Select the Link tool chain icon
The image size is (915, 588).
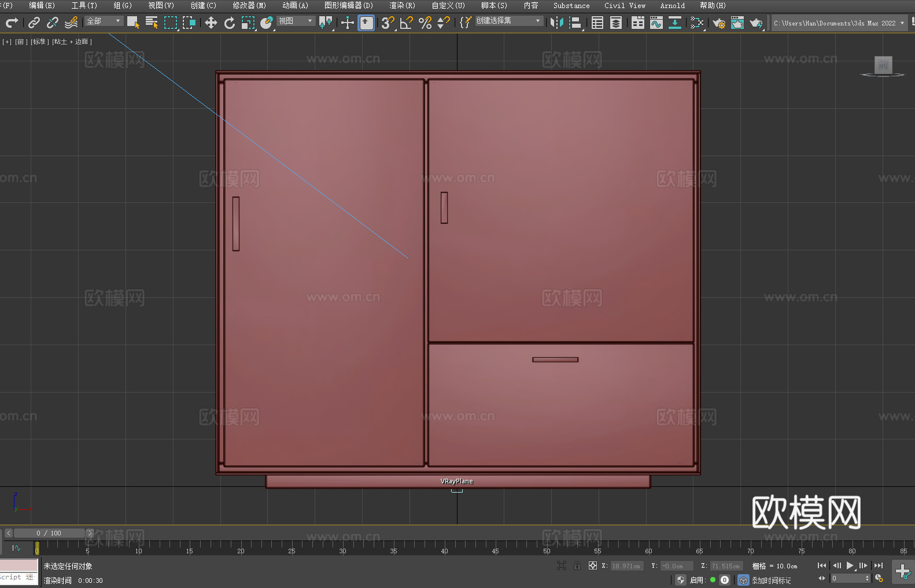click(34, 23)
